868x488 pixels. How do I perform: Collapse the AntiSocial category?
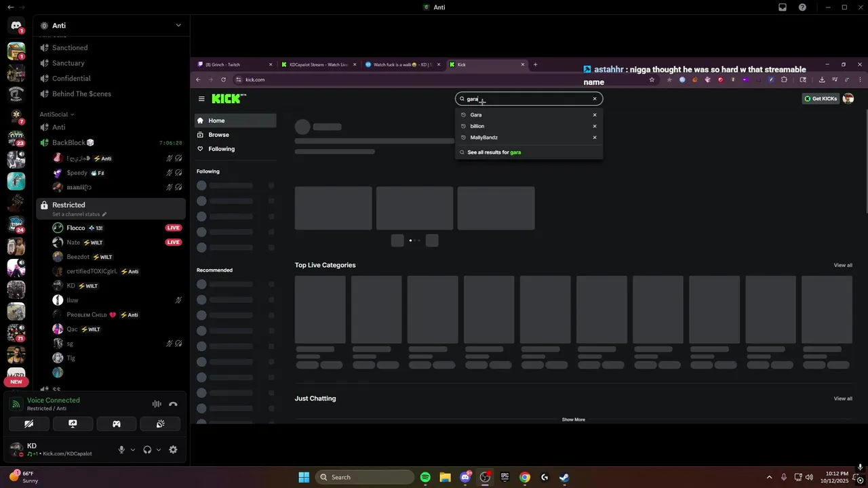pos(57,114)
